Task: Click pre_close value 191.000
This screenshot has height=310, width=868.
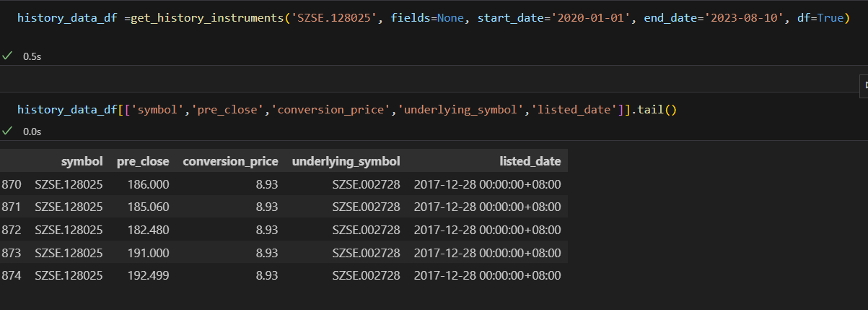Action: pyautogui.click(x=148, y=253)
